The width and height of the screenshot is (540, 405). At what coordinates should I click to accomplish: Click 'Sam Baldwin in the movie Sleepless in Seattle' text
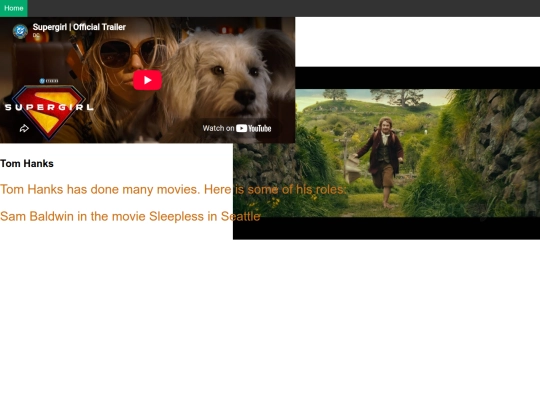pyautogui.click(x=130, y=216)
